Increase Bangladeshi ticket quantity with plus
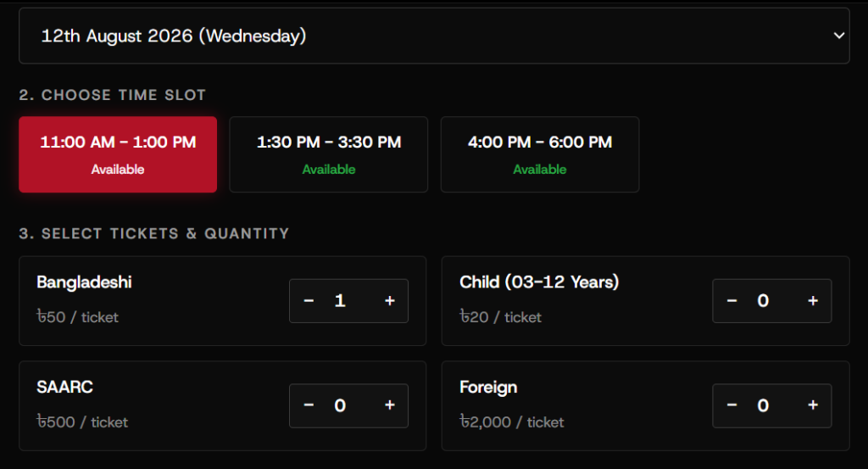This screenshot has width=868, height=469. (x=390, y=301)
